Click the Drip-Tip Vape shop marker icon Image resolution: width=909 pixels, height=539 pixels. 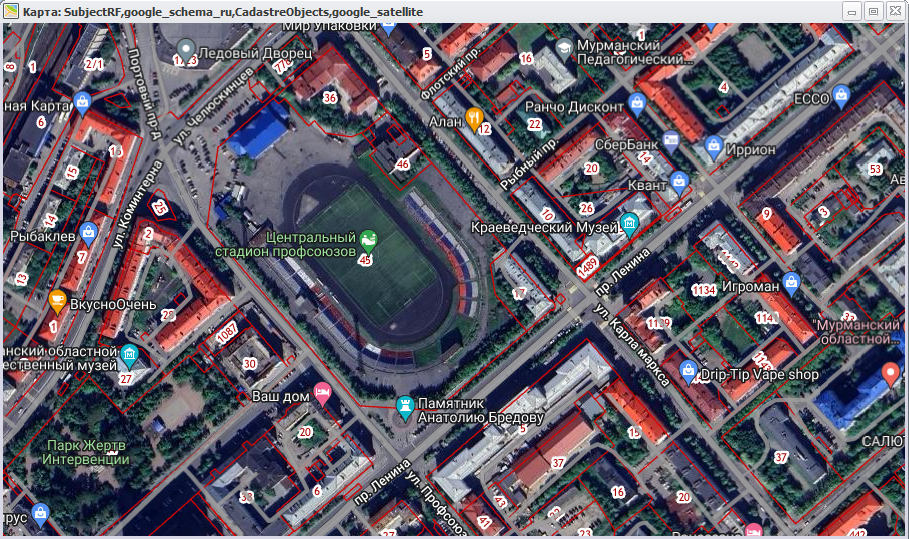[x=688, y=370]
